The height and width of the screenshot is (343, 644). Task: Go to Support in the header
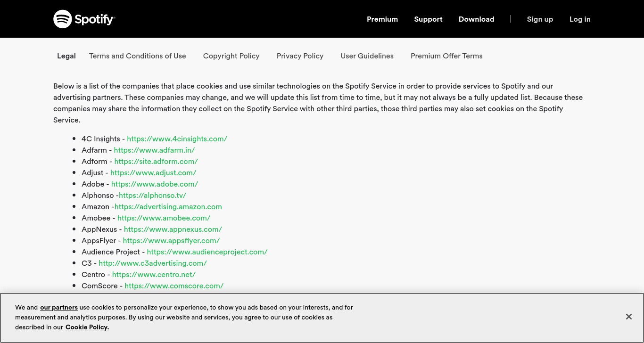[x=428, y=19]
